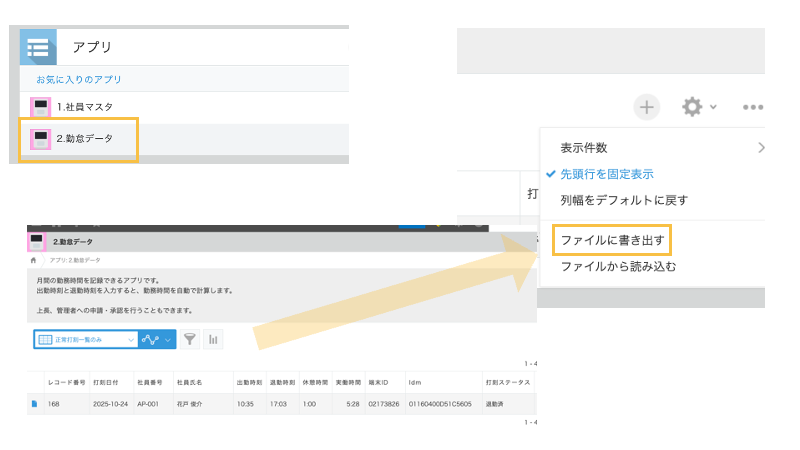Viewport: 800px width, 450px height.
Task: Choose 列幅をデフォルトに戻す menu entry
Action: (x=624, y=200)
